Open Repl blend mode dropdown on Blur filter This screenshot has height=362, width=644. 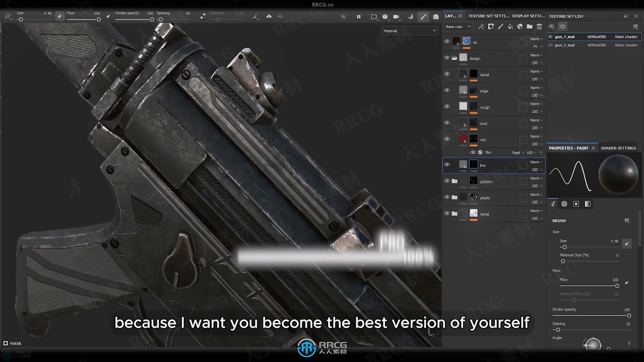(518, 153)
